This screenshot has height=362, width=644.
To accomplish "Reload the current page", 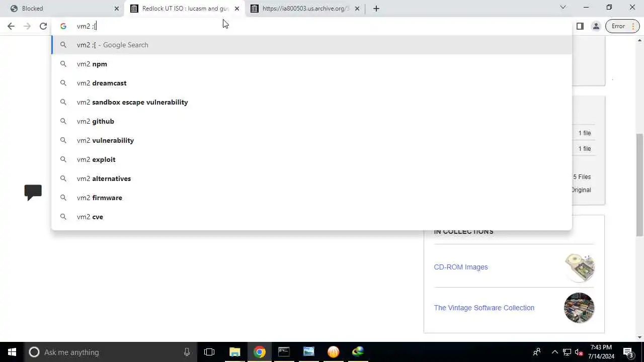I will (43, 26).
